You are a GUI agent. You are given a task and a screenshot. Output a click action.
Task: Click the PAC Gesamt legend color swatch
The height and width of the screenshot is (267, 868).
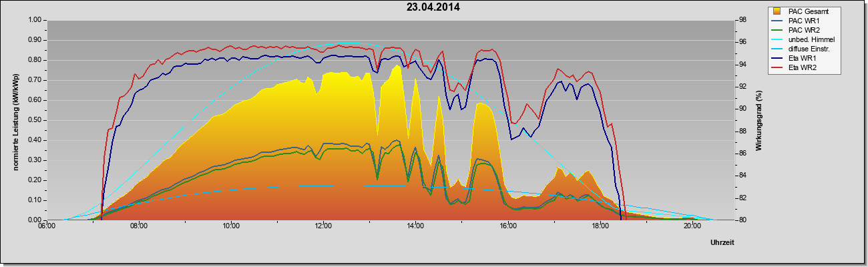[x=778, y=11]
